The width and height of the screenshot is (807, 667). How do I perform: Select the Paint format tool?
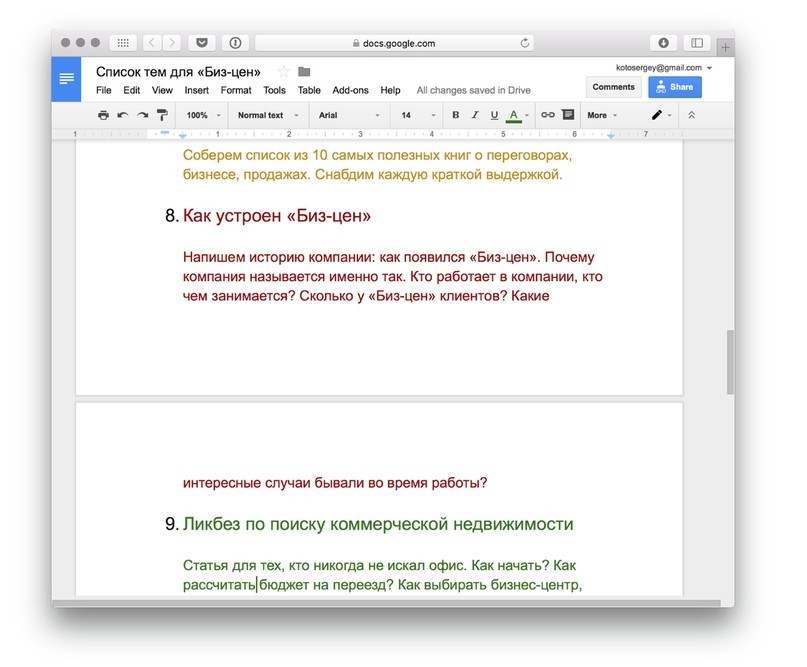[162, 115]
